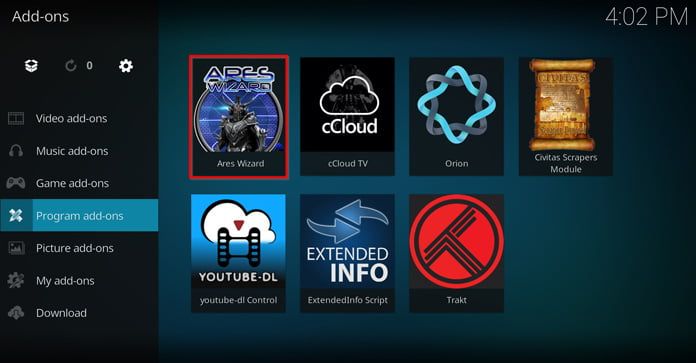696x363 pixels.
Task: Click the Download menu label
Action: point(61,313)
